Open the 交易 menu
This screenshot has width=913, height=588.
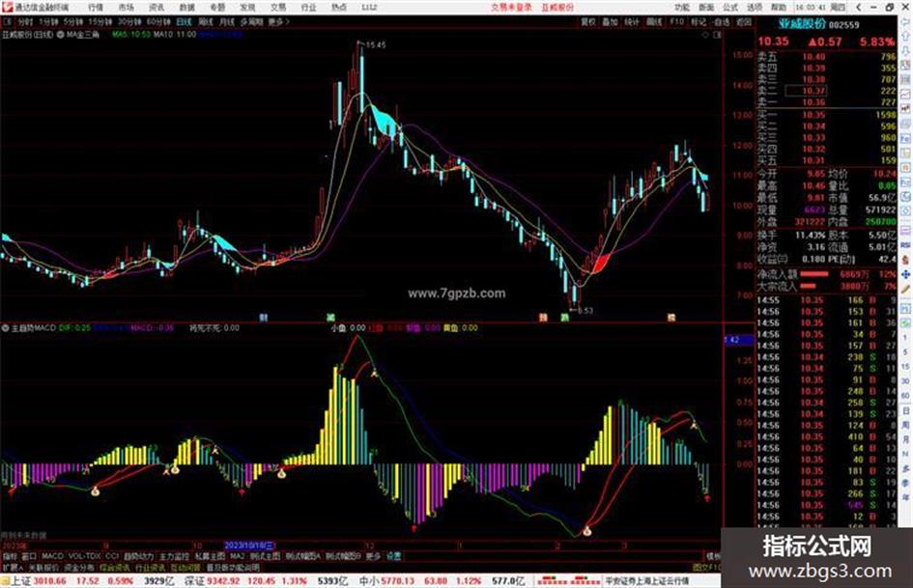pyautogui.click(x=277, y=7)
